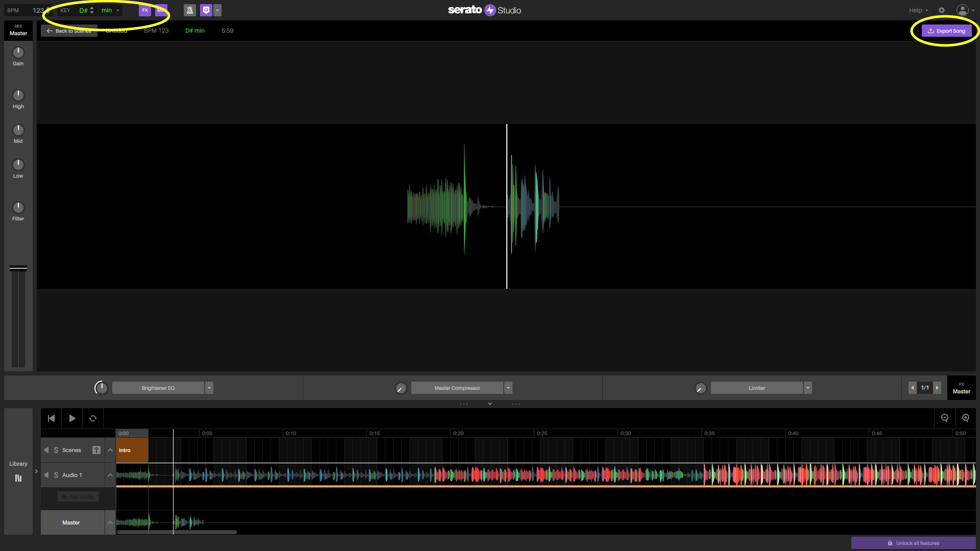
Task: Collapse the Scenes track chevron
Action: tap(110, 450)
